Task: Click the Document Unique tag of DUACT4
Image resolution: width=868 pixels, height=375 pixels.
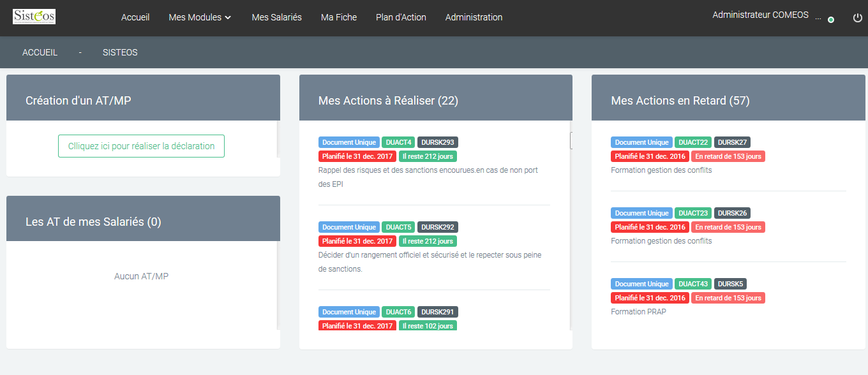Action: pos(348,142)
